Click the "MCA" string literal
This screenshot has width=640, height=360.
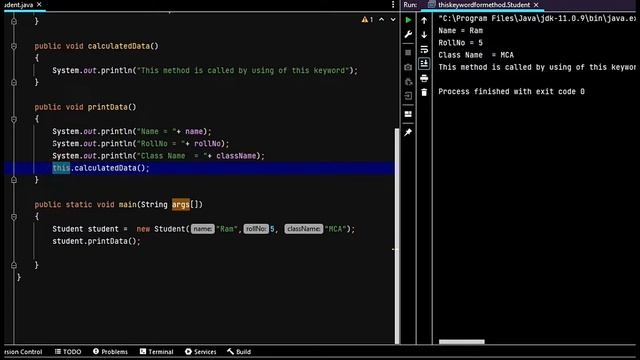(336, 229)
